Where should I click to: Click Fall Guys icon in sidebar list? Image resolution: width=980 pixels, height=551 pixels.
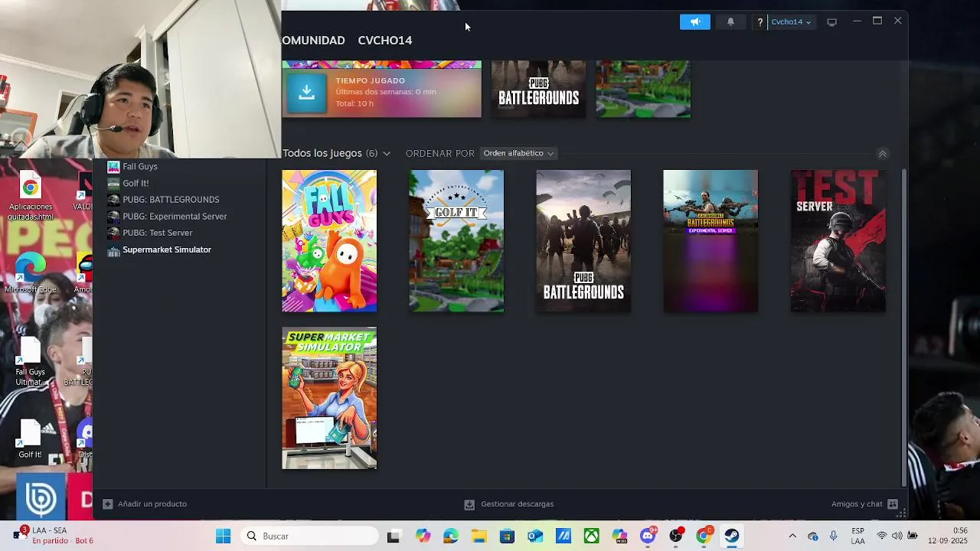click(x=113, y=167)
